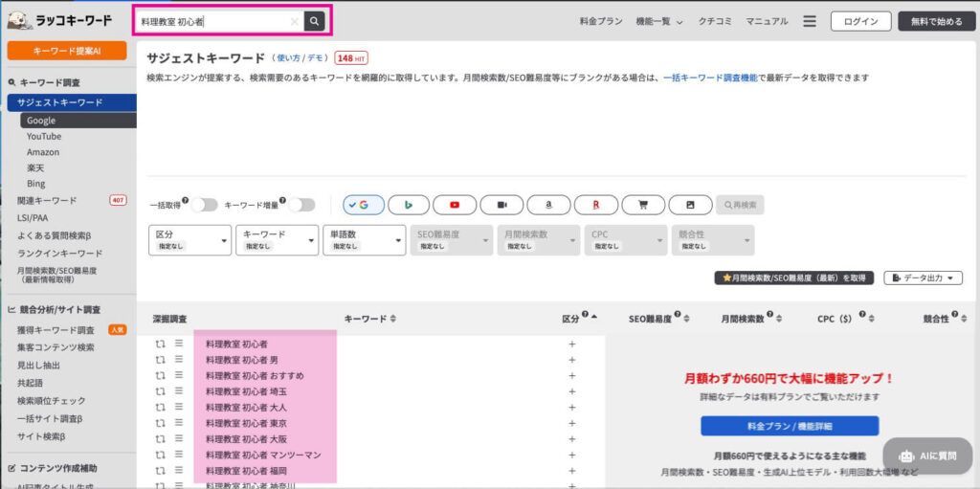Clear the search field with the X icon
The height and width of the screenshot is (489, 980).
pyautogui.click(x=294, y=21)
